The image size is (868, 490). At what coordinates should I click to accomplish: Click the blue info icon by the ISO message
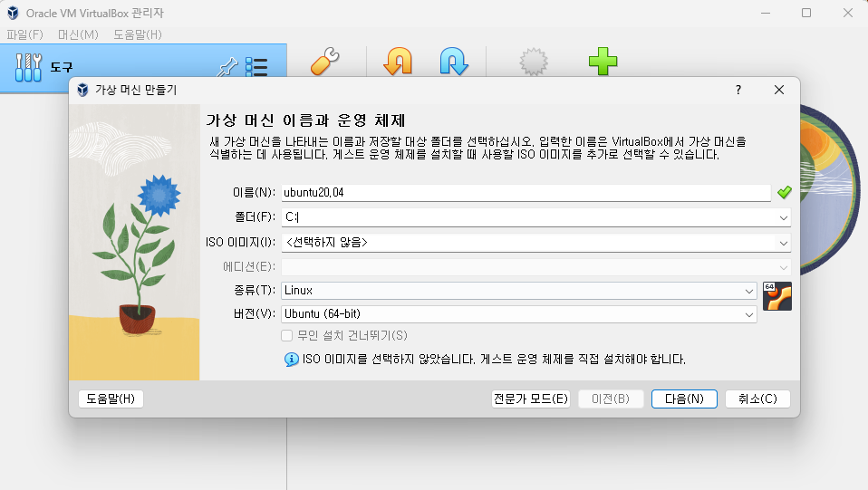(291, 360)
